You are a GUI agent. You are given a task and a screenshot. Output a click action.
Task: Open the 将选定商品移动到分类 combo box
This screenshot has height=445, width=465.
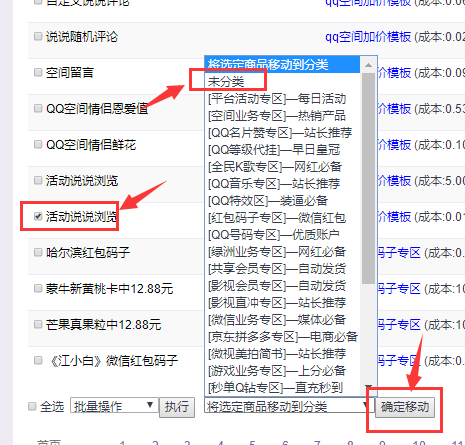[289, 406]
